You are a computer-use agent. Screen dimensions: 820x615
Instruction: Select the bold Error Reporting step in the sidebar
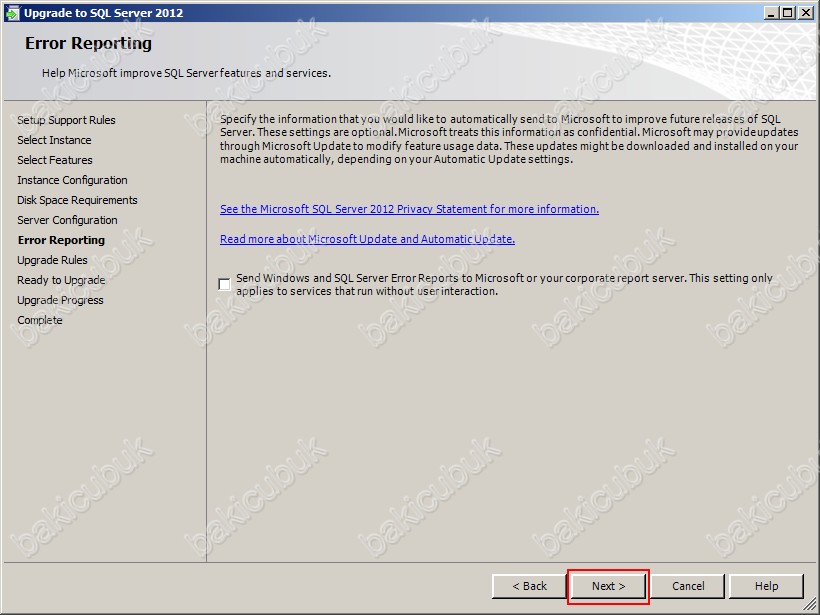(x=61, y=240)
